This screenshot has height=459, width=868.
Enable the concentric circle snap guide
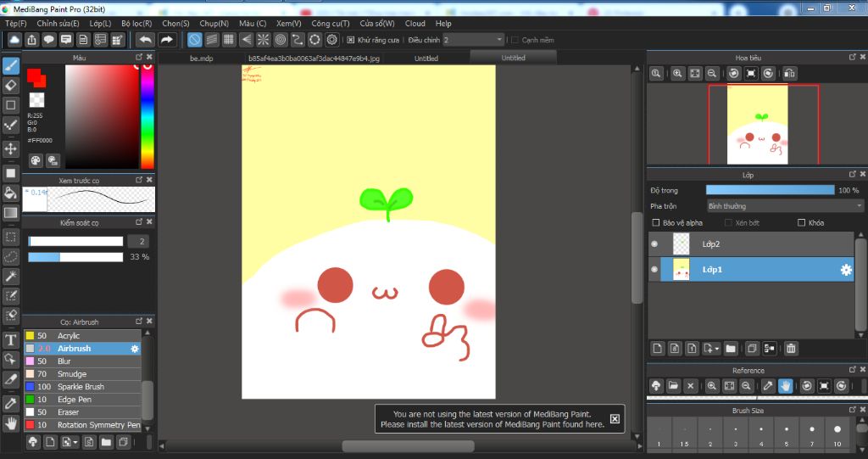click(281, 39)
